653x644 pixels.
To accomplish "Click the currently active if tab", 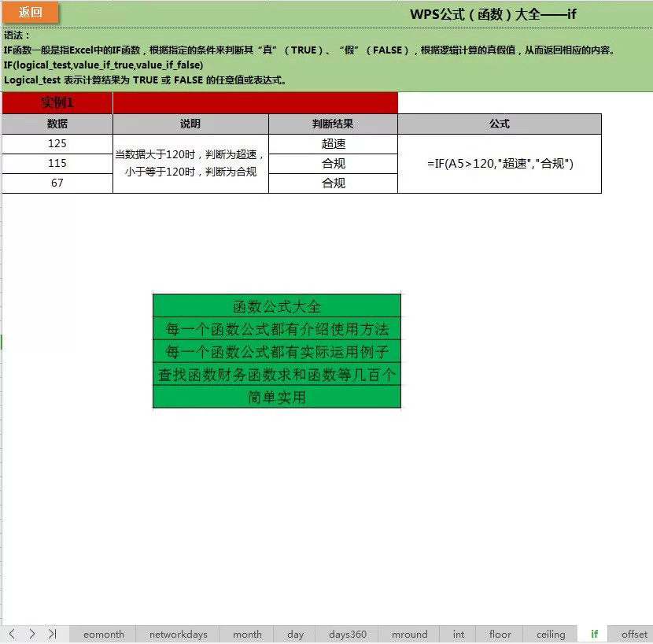I will (594, 634).
